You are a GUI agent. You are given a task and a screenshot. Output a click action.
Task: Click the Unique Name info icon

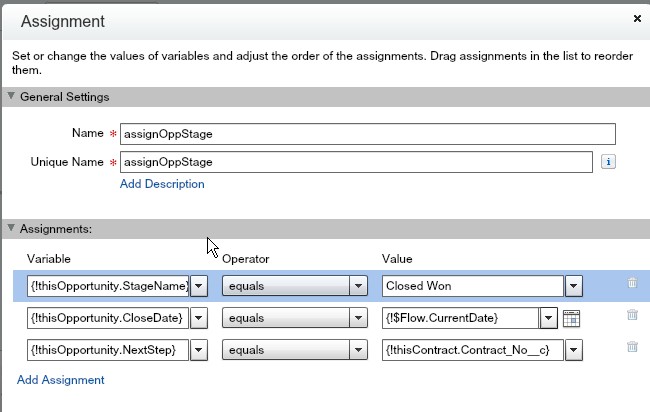[x=607, y=161]
